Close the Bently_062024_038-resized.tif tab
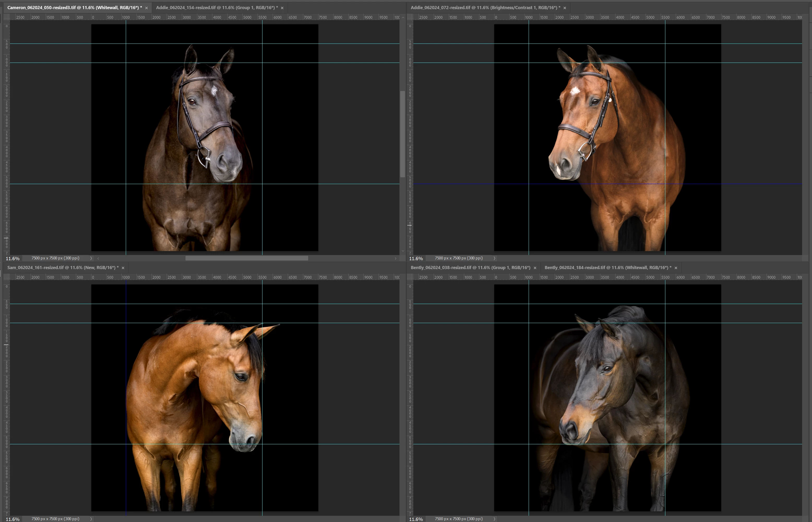 point(535,268)
